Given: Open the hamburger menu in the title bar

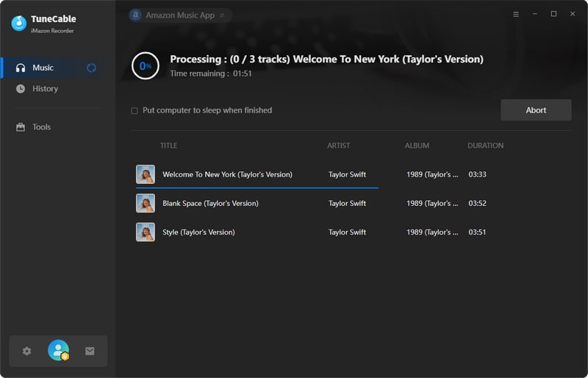Looking at the screenshot, I should [516, 14].
